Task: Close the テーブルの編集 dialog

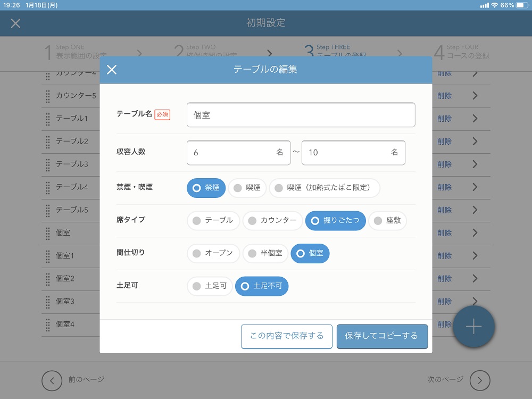Action: tap(111, 70)
